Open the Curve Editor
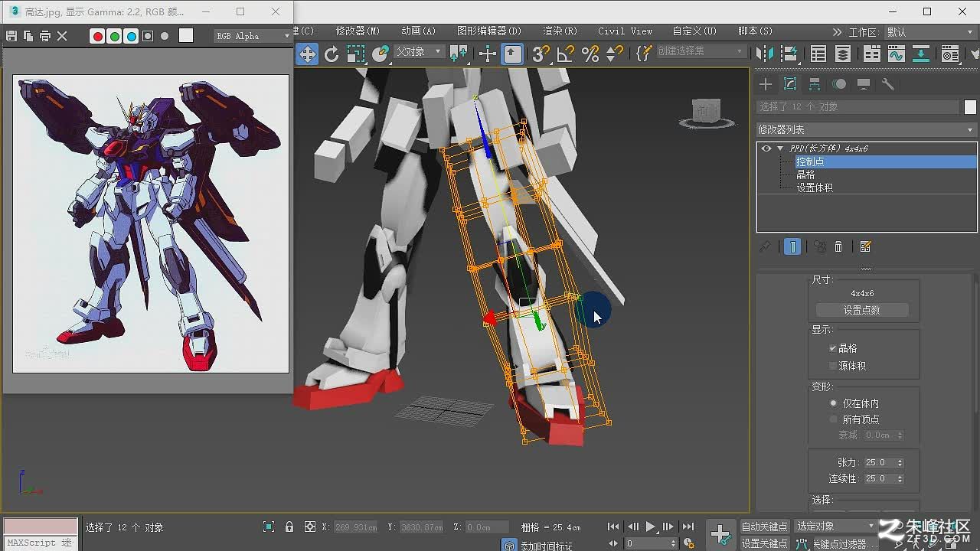Image resolution: width=980 pixels, height=551 pixels. [x=896, y=54]
